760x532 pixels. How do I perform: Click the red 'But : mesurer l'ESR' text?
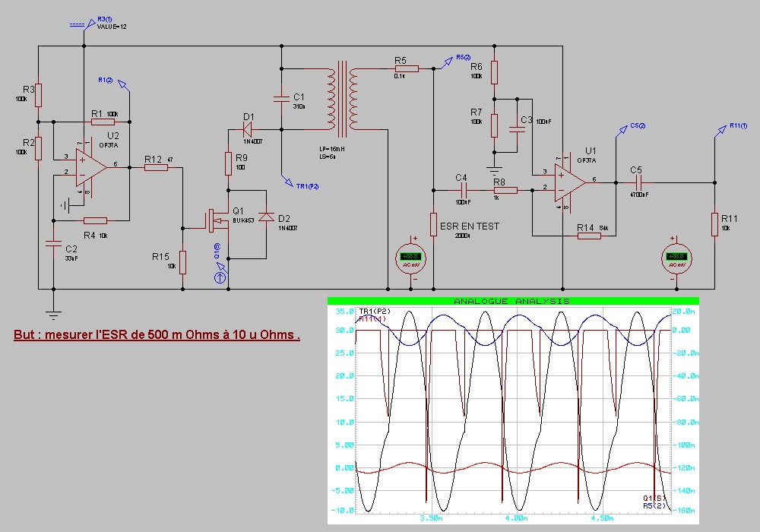click(157, 335)
